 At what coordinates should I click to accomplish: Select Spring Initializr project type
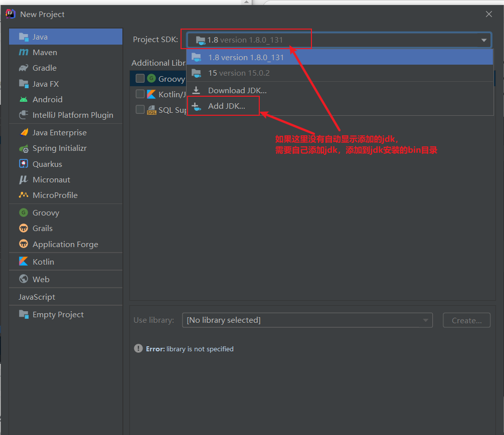66,148
